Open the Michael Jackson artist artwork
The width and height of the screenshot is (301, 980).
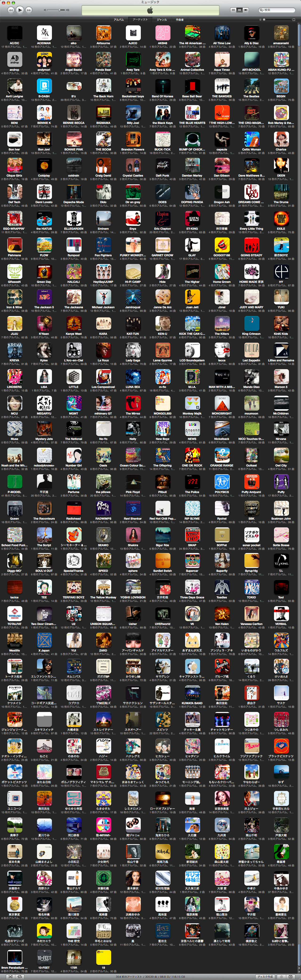(x=103, y=297)
